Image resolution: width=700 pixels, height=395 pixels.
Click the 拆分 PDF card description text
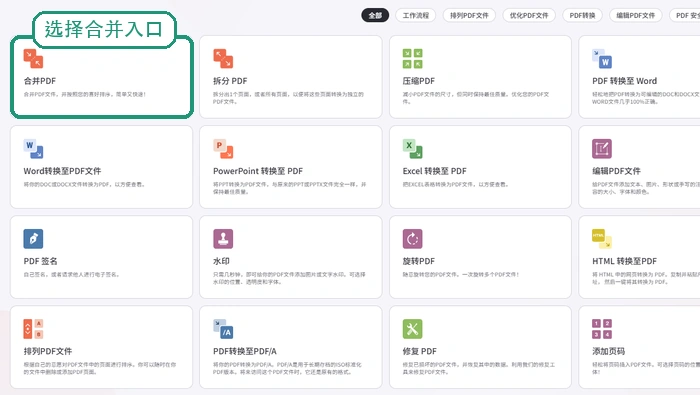pos(288,98)
